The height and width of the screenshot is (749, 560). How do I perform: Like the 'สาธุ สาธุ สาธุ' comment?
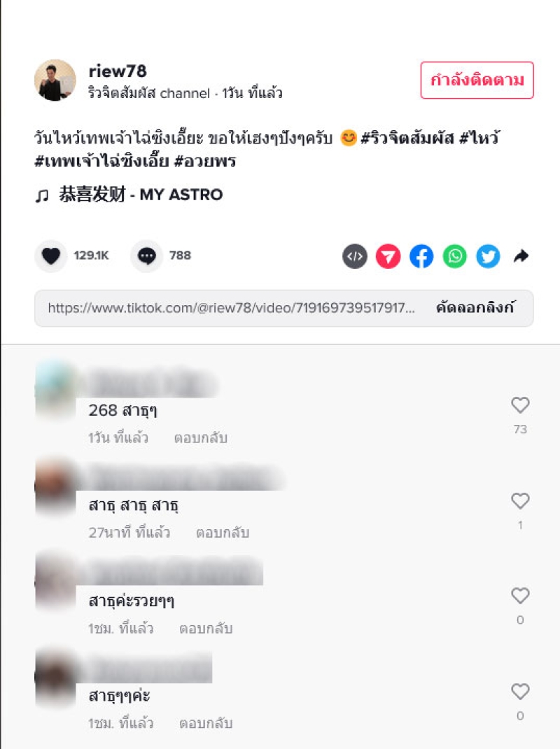[520, 500]
